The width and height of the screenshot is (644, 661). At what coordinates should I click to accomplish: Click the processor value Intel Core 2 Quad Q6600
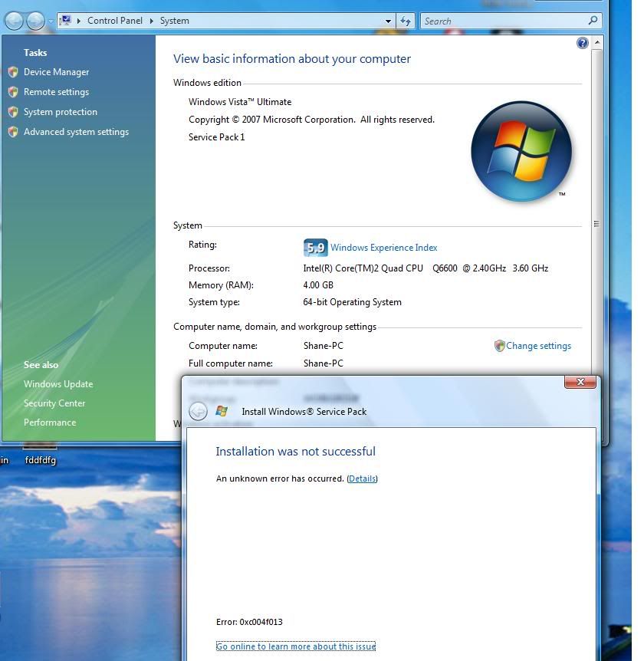426,268
